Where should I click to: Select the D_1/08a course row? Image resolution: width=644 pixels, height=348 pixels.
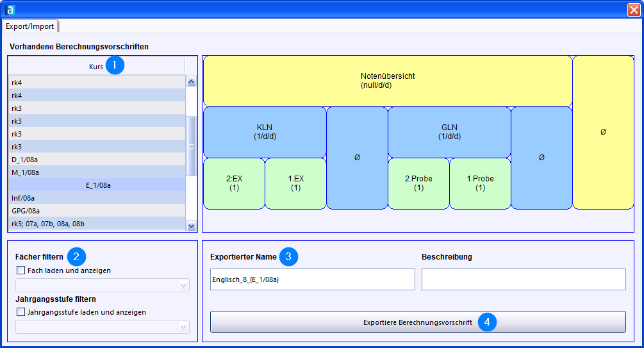[x=97, y=160]
